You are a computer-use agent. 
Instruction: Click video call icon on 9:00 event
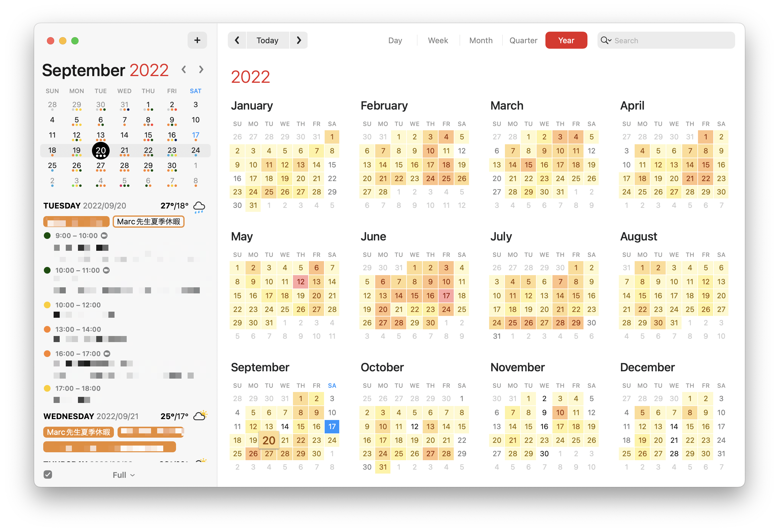pyautogui.click(x=104, y=236)
